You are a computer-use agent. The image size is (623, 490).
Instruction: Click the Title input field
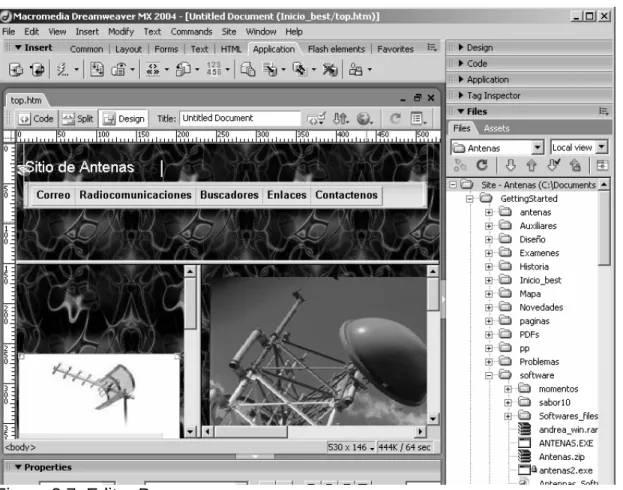[x=240, y=118]
